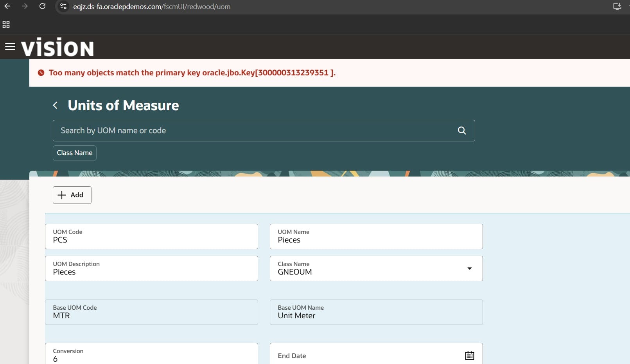Open the hamburger navigation menu

[10, 47]
